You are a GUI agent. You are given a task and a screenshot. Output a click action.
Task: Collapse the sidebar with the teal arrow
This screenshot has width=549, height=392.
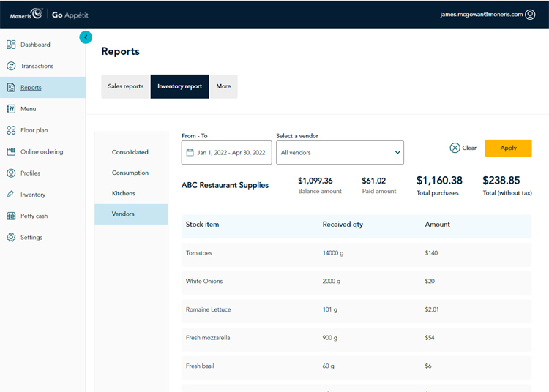[86, 37]
